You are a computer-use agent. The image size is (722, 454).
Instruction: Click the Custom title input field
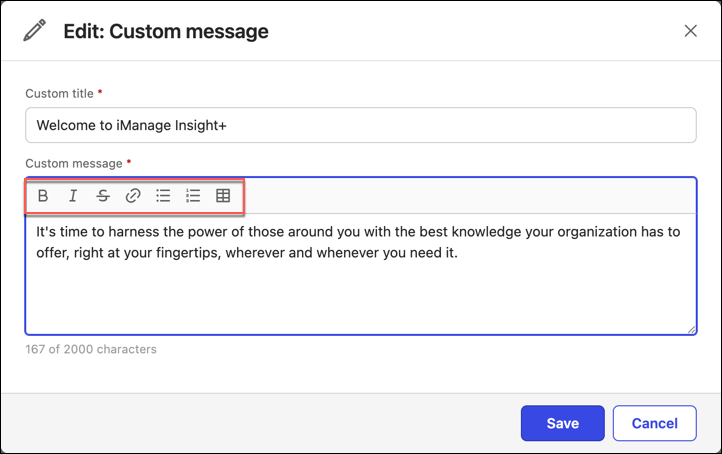point(361,125)
